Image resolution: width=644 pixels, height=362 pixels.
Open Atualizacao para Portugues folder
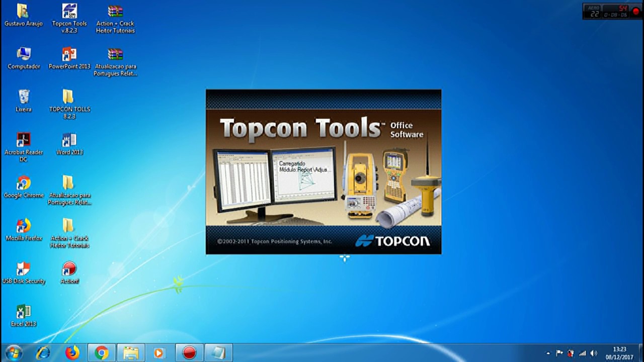point(69,191)
